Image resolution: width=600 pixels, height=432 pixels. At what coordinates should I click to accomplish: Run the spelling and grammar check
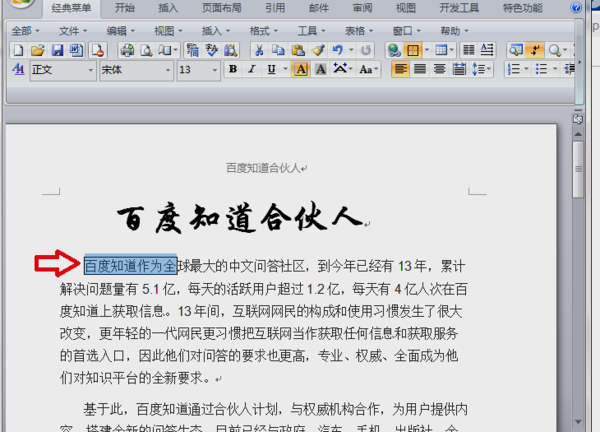coord(212,50)
